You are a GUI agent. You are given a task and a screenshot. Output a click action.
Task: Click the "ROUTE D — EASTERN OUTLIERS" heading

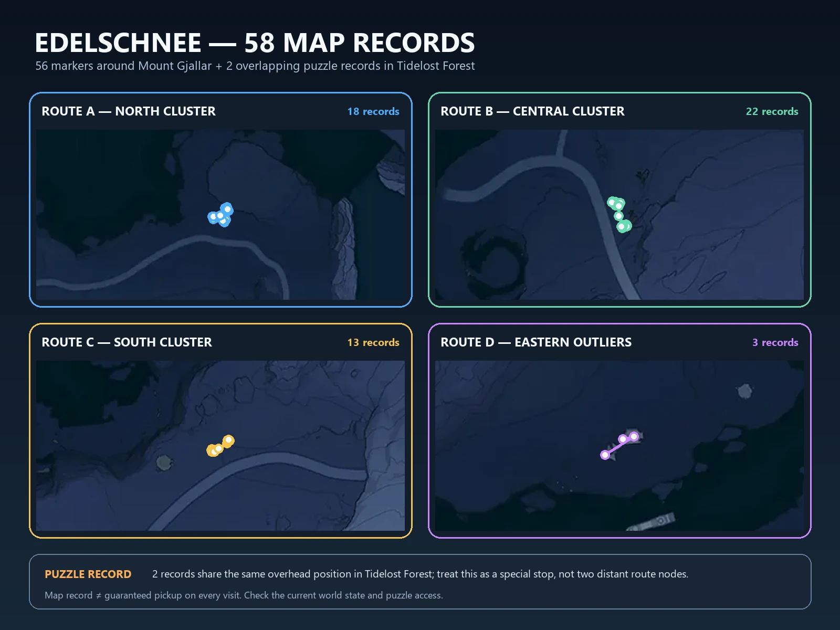[x=536, y=342]
